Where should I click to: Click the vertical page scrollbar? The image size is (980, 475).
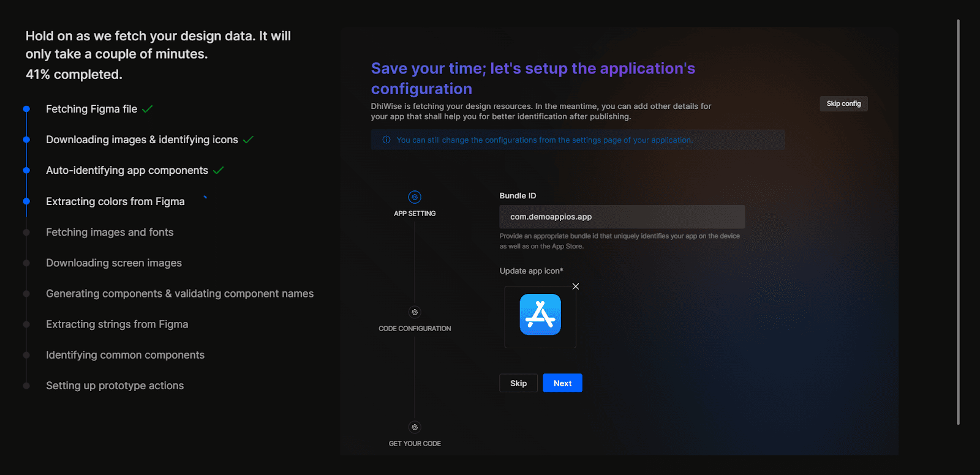click(958, 222)
